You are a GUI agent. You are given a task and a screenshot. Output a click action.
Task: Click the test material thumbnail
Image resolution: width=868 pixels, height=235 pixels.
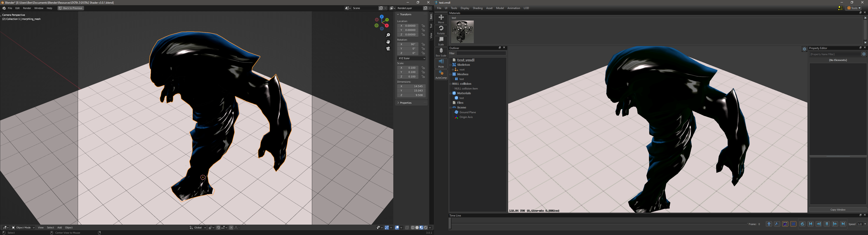(x=462, y=32)
